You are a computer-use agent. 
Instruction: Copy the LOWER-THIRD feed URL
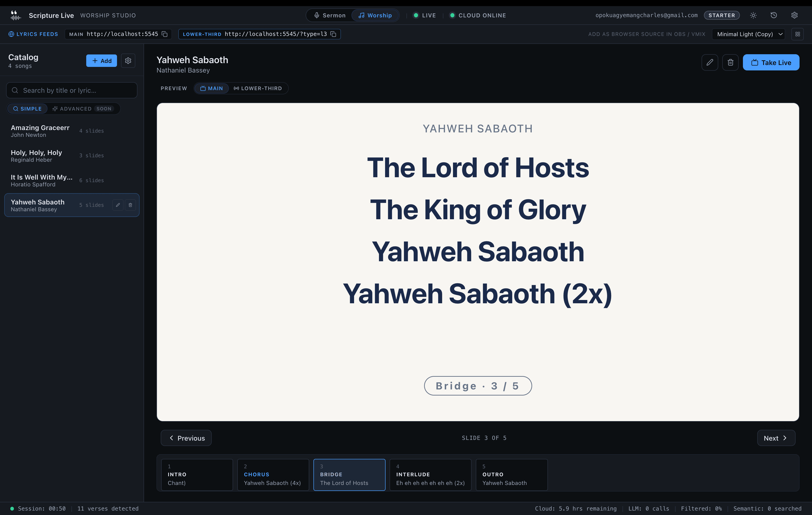coord(333,34)
